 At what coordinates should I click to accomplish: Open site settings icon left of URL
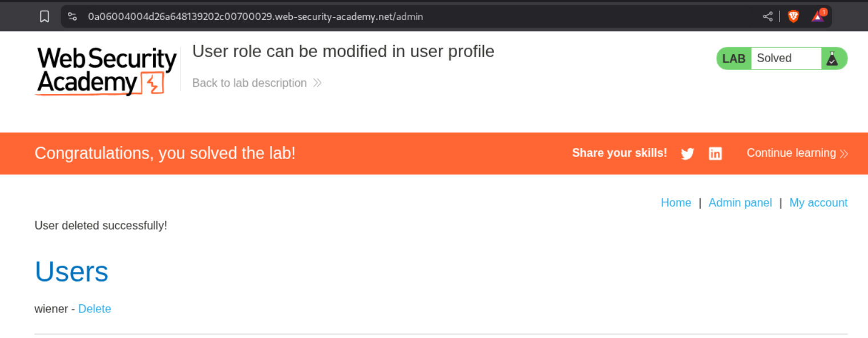coord(72,17)
